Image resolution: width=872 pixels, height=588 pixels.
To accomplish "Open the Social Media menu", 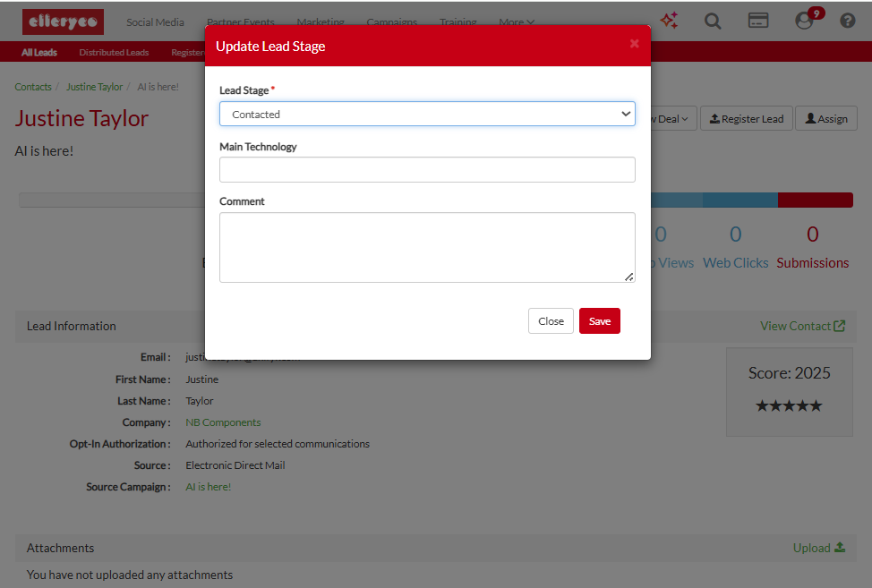I will click(x=155, y=22).
